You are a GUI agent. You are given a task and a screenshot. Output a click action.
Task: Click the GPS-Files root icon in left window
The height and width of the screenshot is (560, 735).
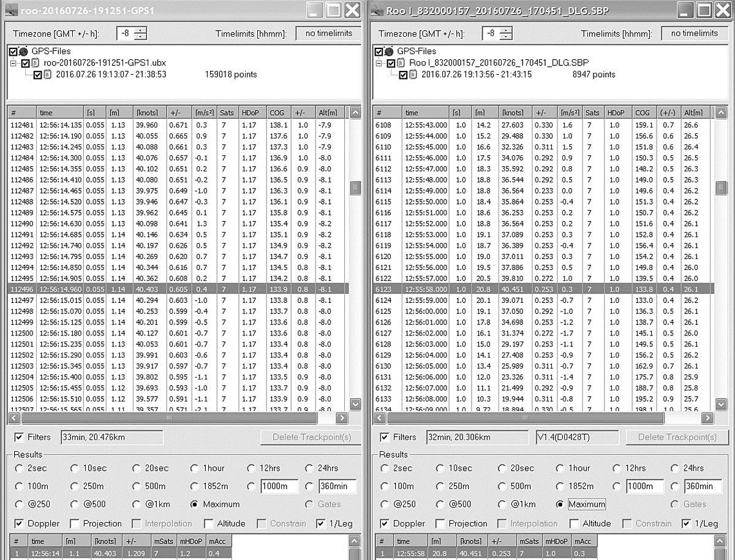pyautogui.click(x=24, y=51)
